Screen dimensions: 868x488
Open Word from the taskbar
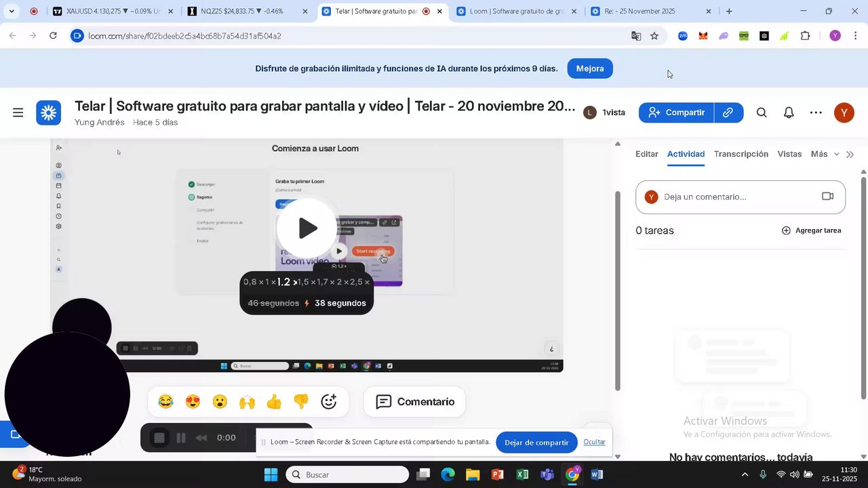pyautogui.click(x=597, y=474)
